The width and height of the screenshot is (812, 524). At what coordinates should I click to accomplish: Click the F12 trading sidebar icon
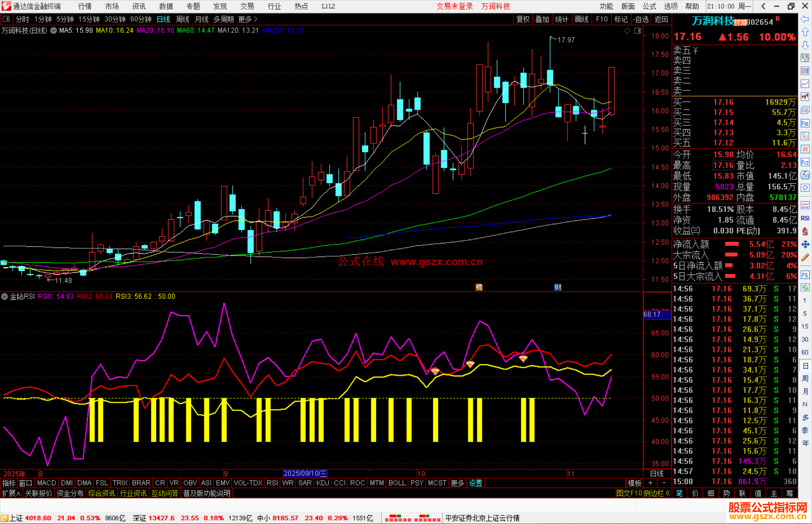805,162
